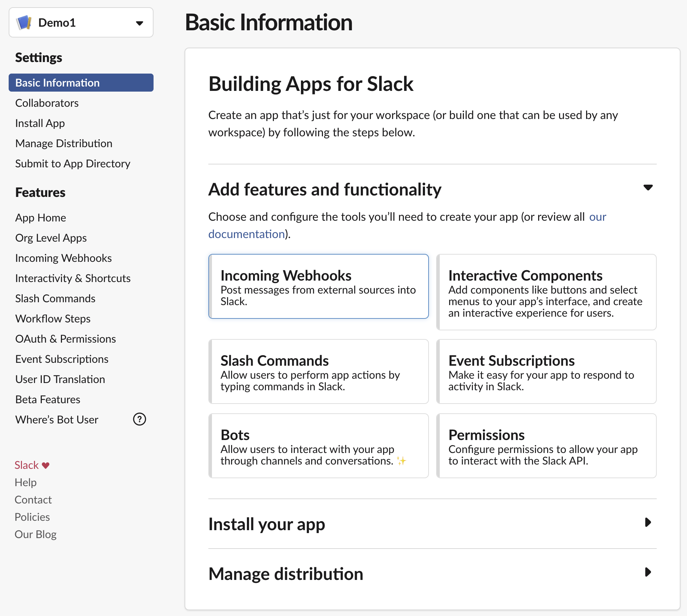Open the Bots feature card
Image resolution: width=687 pixels, height=616 pixels.
pos(319,446)
